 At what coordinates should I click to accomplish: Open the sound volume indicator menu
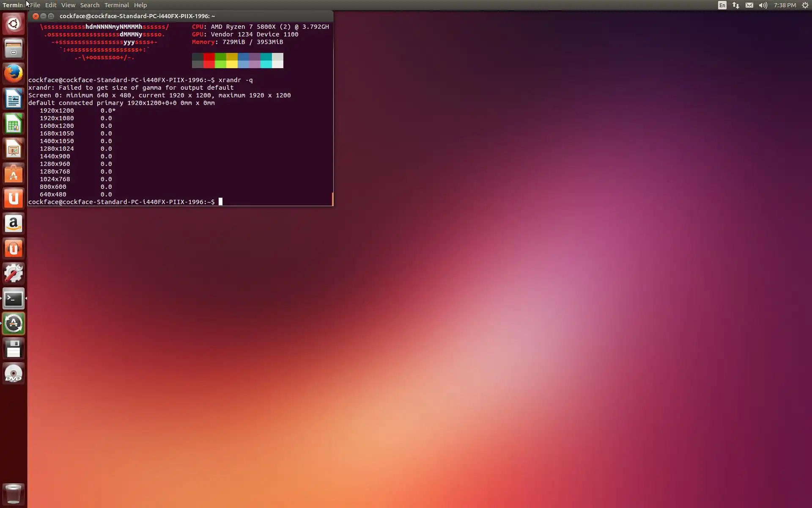tap(763, 5)
